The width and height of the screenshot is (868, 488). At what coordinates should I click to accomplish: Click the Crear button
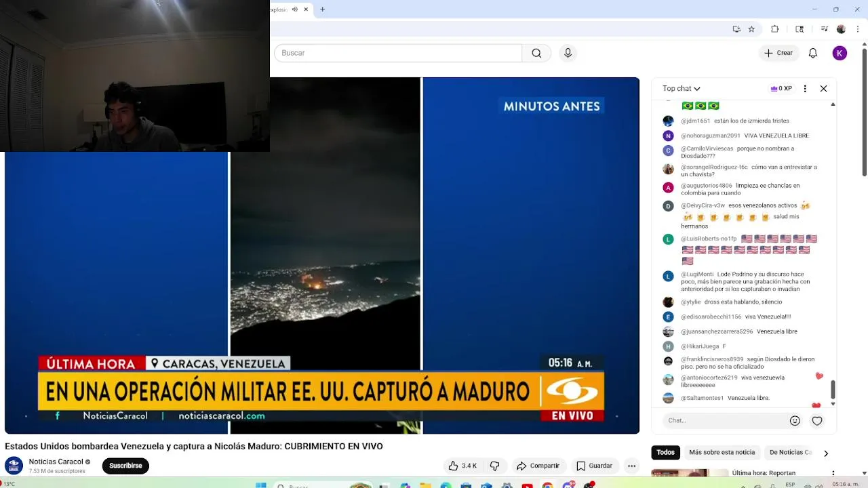click(778, 53)
